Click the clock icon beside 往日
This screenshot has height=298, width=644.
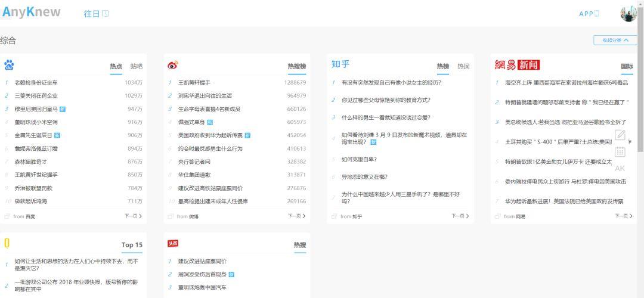point(106,14)
